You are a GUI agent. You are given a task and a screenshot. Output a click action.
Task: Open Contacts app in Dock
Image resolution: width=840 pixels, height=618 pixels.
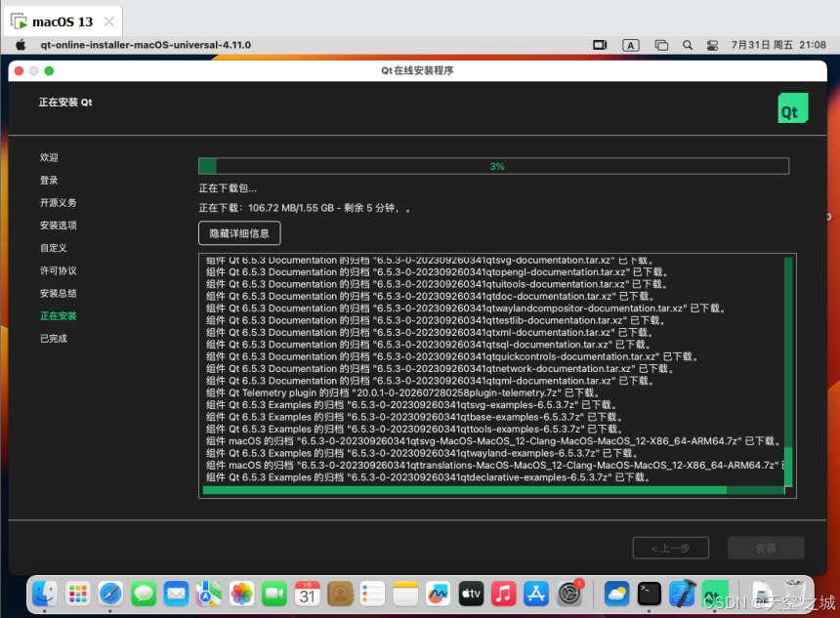tap(340, 594)
